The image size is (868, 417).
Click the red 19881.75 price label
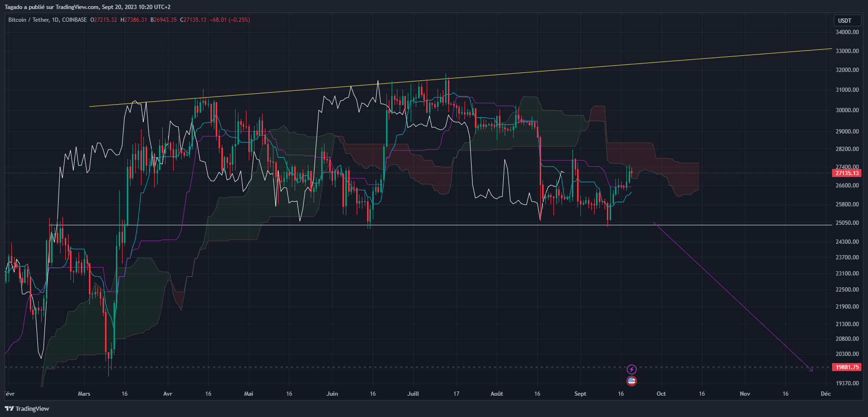coord(846,367)
